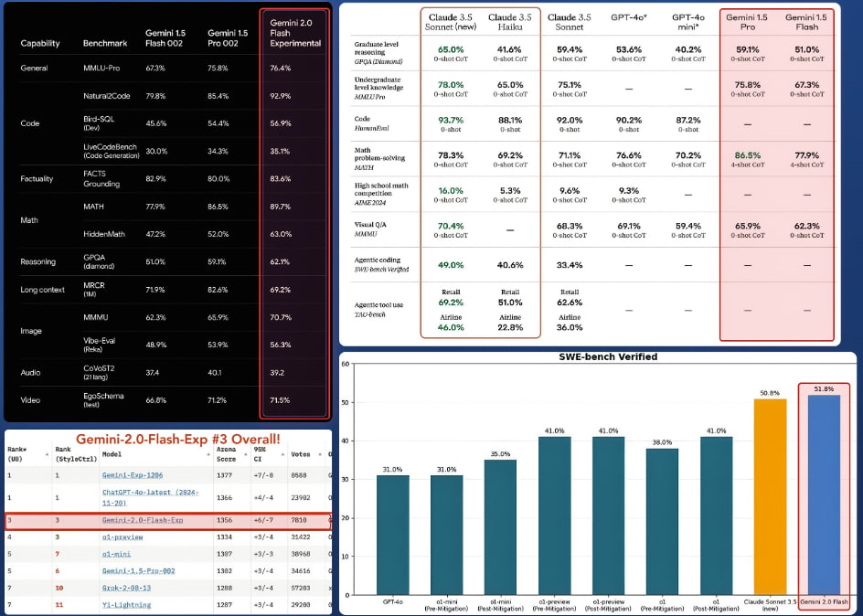863x616 pixels.
Task: Click the Gemini 1.5 Pro column header
Action: 749,23
